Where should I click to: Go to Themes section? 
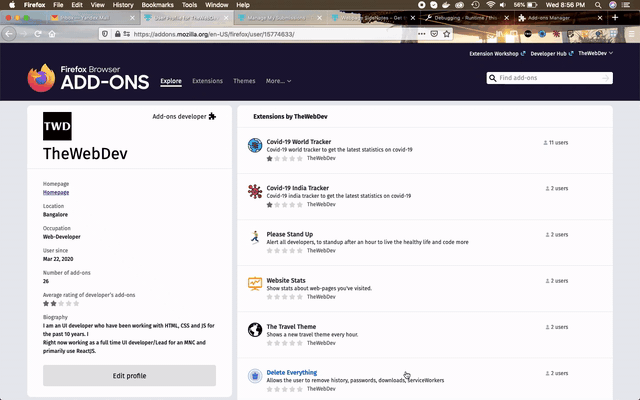pos(244,81)
